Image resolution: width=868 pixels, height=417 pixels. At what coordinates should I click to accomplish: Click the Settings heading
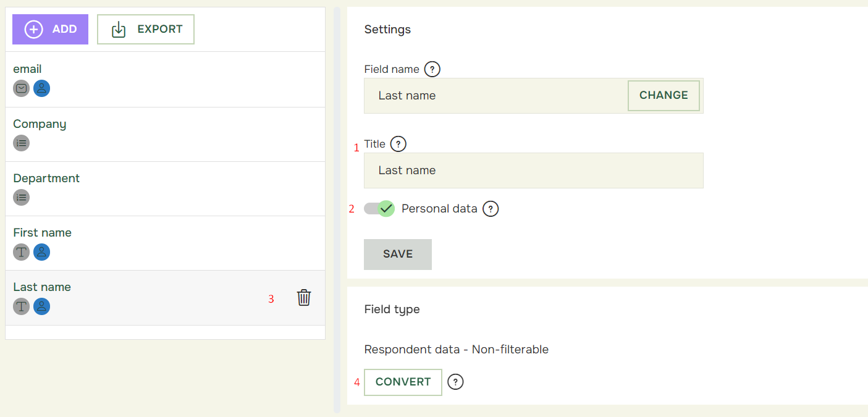[387, 29]
